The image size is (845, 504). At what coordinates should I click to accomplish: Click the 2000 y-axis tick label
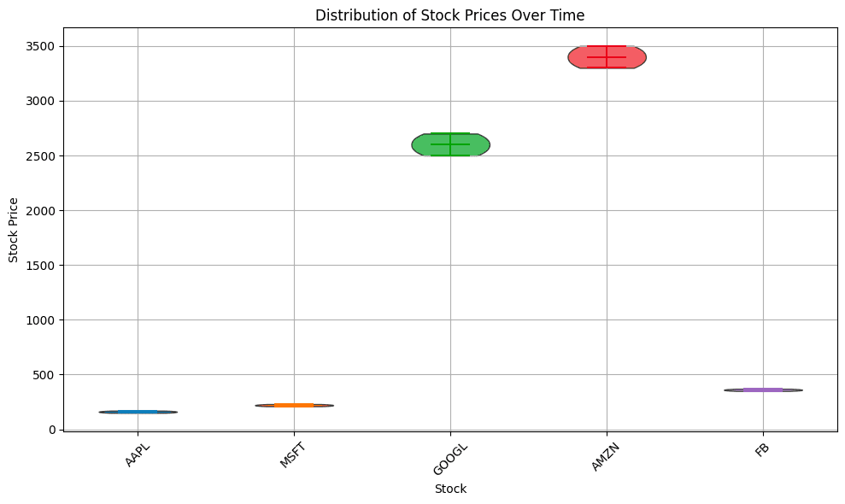pyautogui.click(x=42, y=210)
